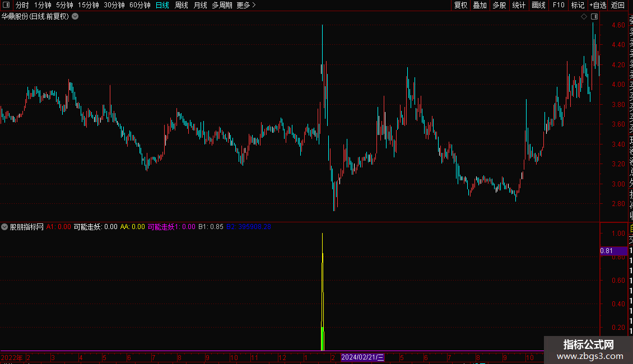Click the 股朋指标网 indicator name
The width and height of the screenshot is (633, 364).
click(27, 227)
